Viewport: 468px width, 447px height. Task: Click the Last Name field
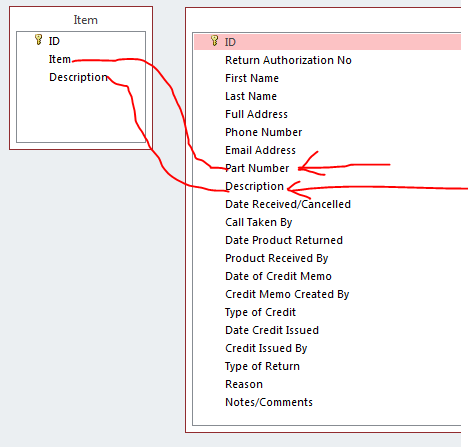coord(251,96)
